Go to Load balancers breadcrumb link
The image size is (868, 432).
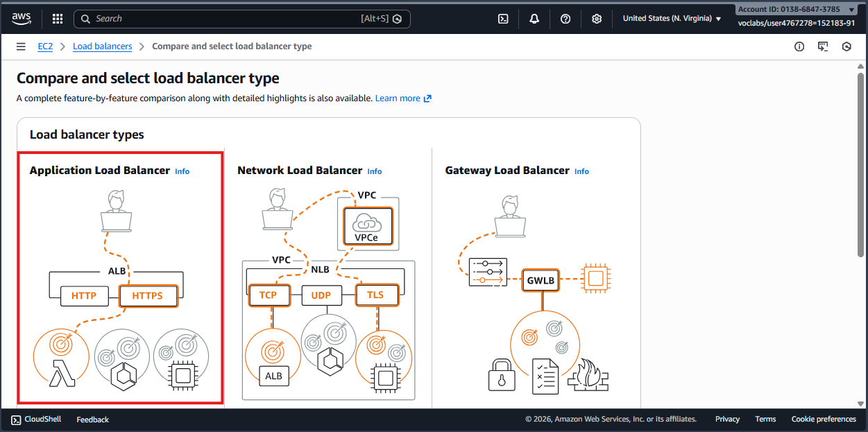click(102, 46)
